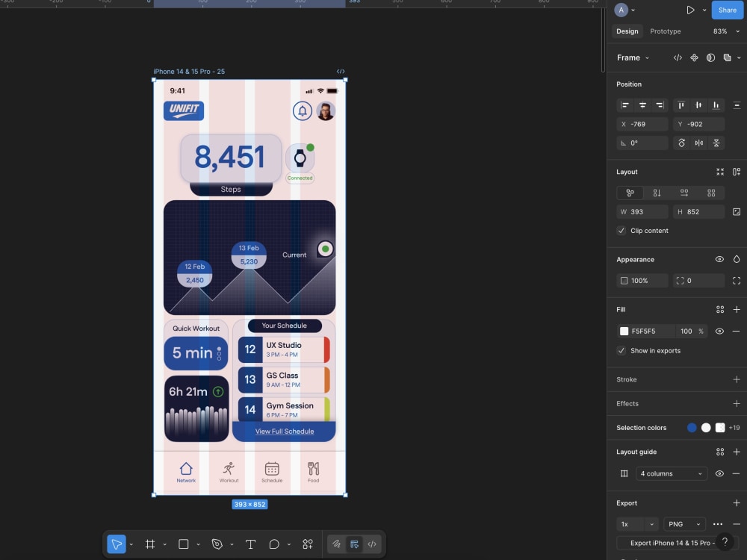This screenshot has width=747, height=560.
Task: Switch to the Design tab
Action: coord(627,31)
